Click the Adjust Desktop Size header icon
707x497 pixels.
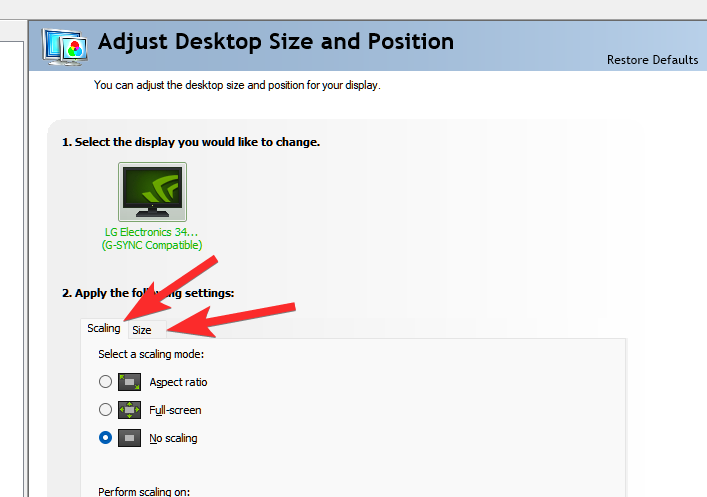click(64, 47)
